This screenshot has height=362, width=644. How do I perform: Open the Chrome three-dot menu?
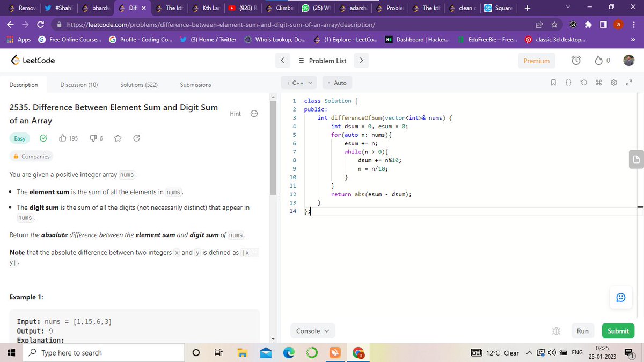click(x=635, y=25)
